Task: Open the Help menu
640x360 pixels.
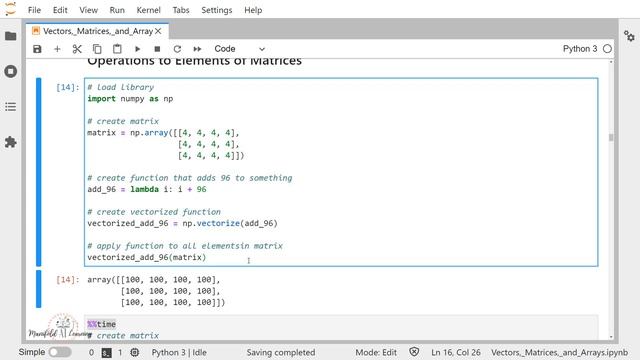Action: point(253,10)
